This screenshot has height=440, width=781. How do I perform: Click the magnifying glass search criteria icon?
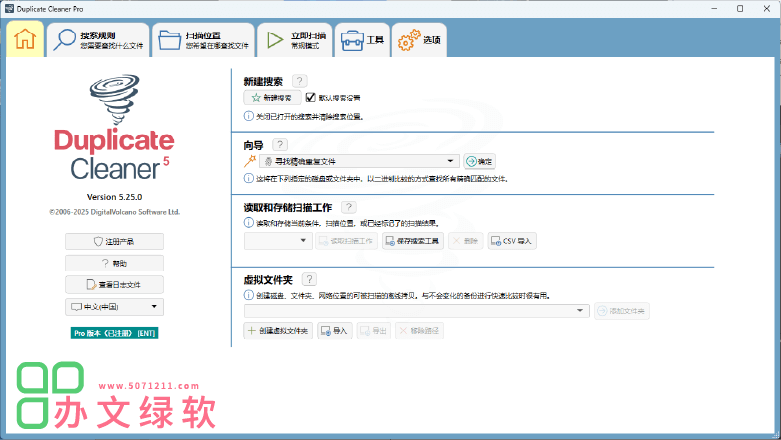point(65,40)
